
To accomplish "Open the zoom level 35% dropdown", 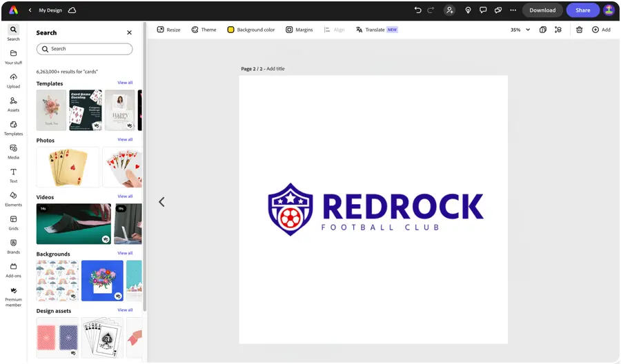I will tap(520, 30).
